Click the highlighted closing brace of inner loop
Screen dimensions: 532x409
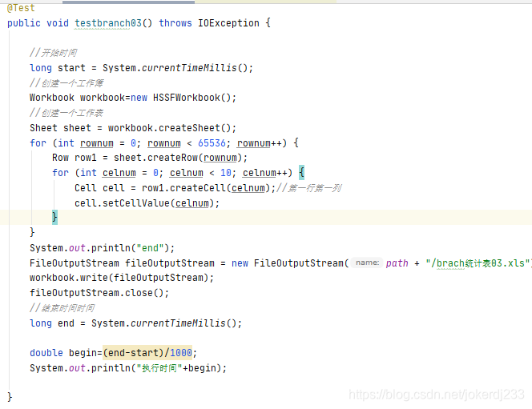54,217
